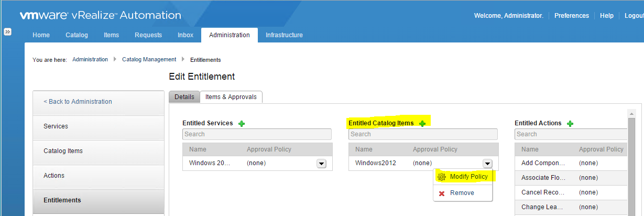Add an entitled service with plus icon
This screenshot has width=644, height=216.
click(242, 124)
